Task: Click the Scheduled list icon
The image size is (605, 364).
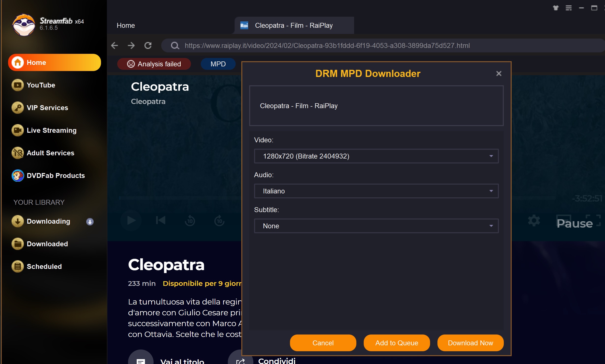Action: point(18,266)
